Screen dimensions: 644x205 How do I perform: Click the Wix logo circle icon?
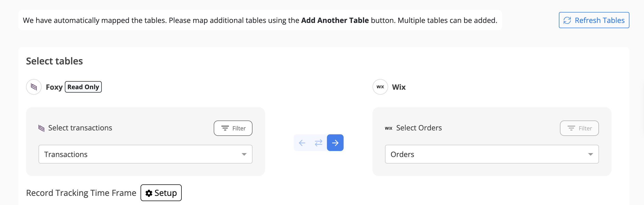(380, 87)
